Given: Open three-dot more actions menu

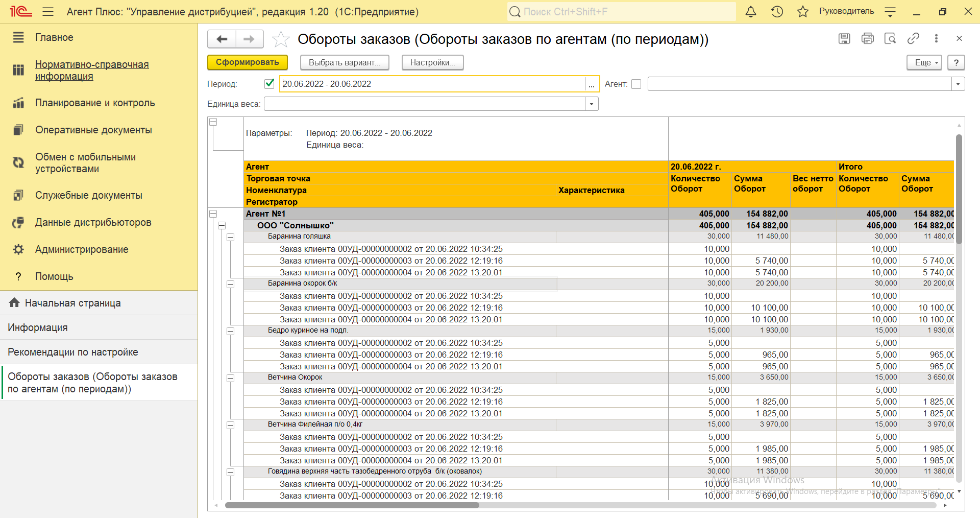Looking at the screenshot, I should point(936,38).
